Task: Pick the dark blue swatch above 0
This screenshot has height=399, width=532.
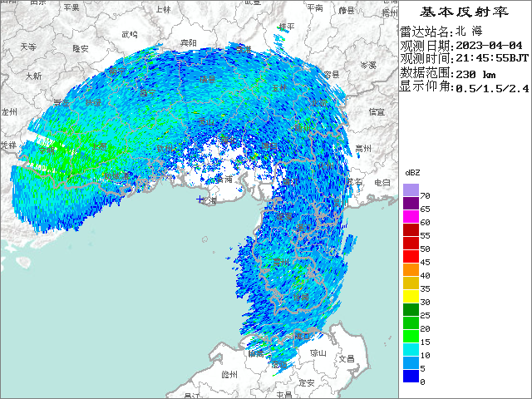Action: point(411,376)
